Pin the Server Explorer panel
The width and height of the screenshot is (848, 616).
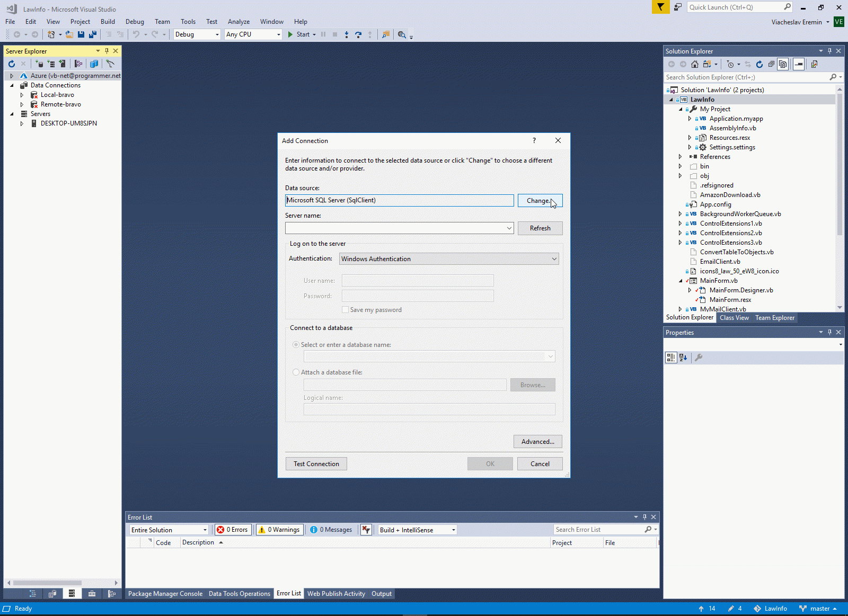[x=107, y=51]
